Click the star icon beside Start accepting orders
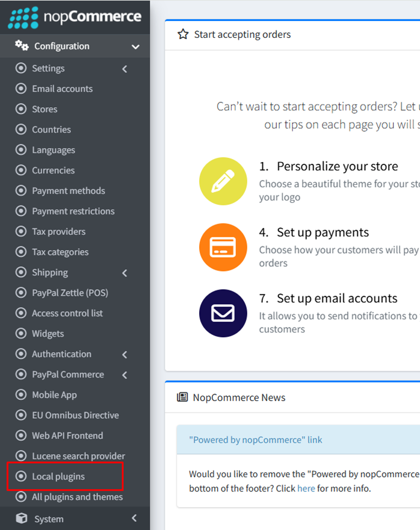Image resolution: width=420 pixels, height=530 pixels. (x=183, y=34)
